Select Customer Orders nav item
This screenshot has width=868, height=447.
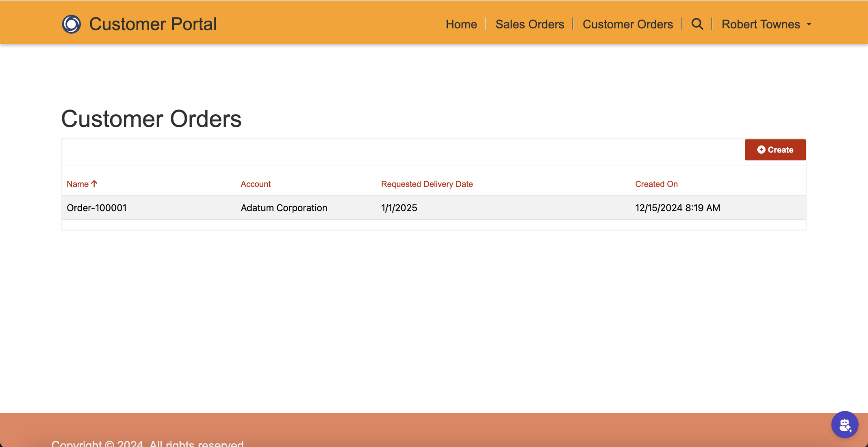click(627, 24)
